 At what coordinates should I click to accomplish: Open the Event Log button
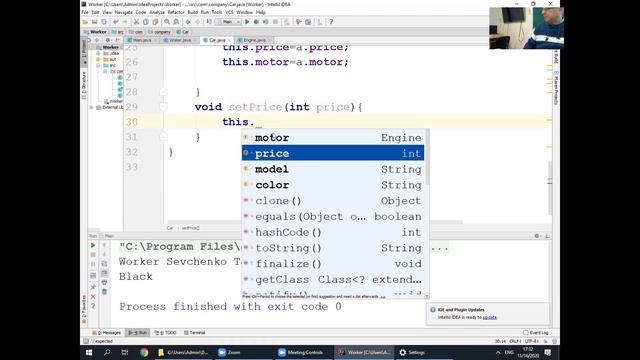coord(536,333)
